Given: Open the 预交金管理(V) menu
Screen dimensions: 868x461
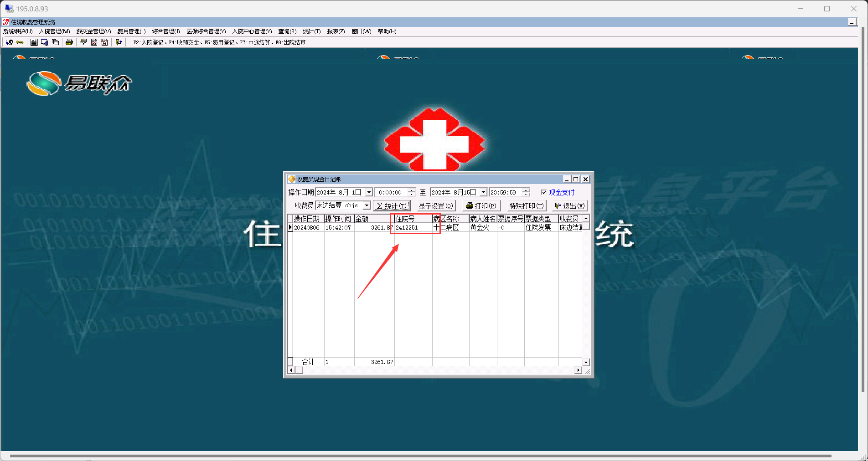Looking at the screenshot, I should click(93, 31).
